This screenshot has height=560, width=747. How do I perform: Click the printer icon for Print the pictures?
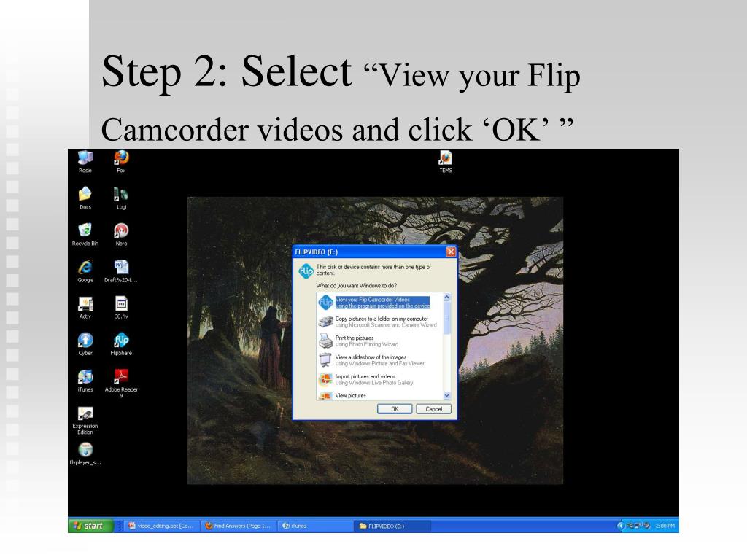326,341
